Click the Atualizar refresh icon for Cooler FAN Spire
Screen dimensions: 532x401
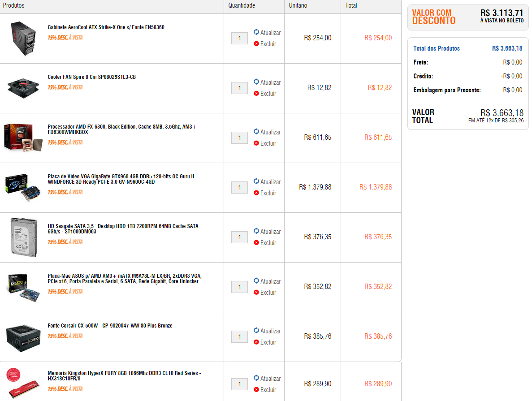pos(256,82)
